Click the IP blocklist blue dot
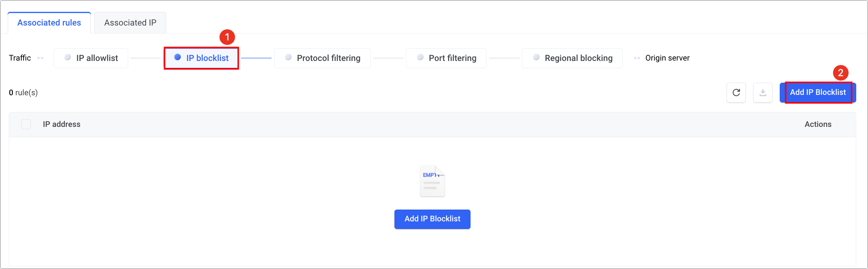The image size is (868, 269). click(x=177, y=57)
